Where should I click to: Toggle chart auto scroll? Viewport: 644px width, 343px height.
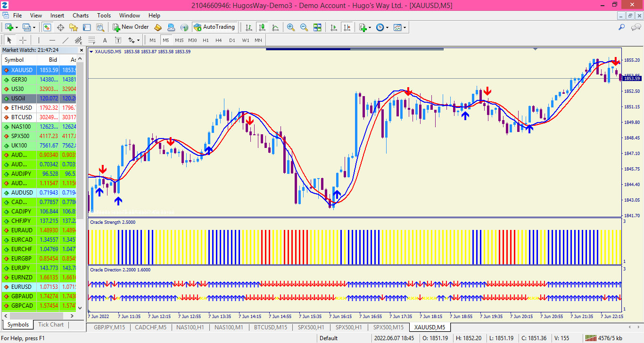click(334, 27)
